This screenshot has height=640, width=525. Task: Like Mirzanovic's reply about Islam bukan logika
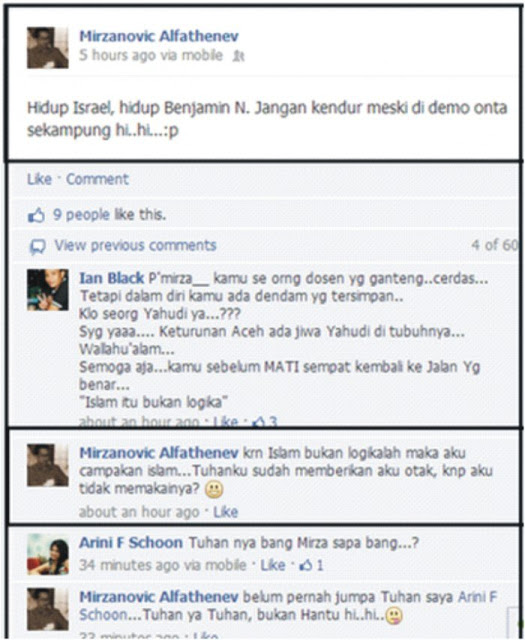[226, 512]
